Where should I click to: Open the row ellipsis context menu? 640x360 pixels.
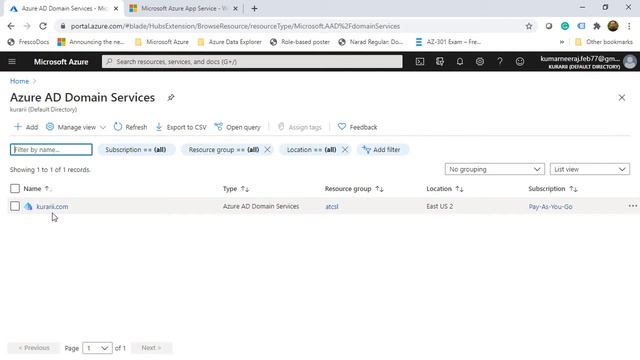[632, 206]
